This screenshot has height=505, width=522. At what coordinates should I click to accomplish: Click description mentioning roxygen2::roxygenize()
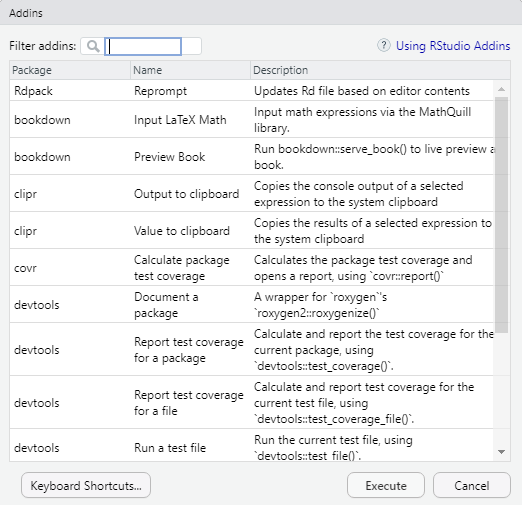pyautogui.click(x=320, y=305)
